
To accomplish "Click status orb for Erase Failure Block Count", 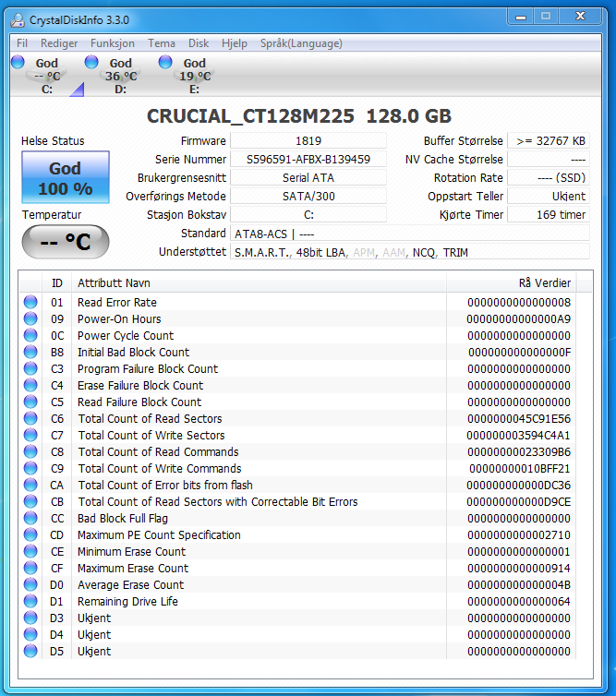I will pos(30,385).
